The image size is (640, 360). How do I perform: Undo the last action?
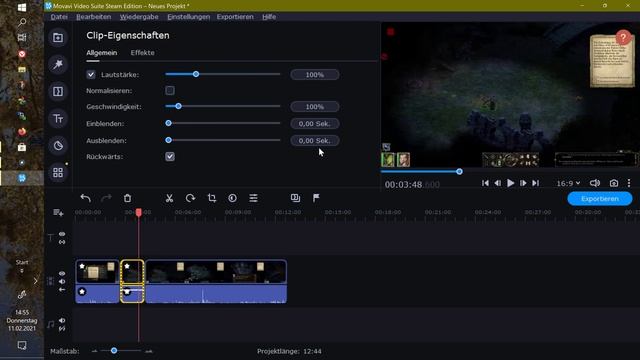click(85, 198)
